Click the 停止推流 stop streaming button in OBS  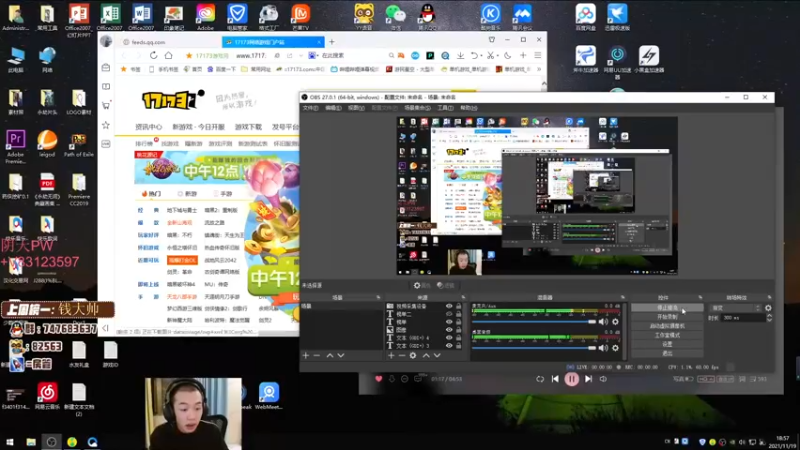coord(667,308)
